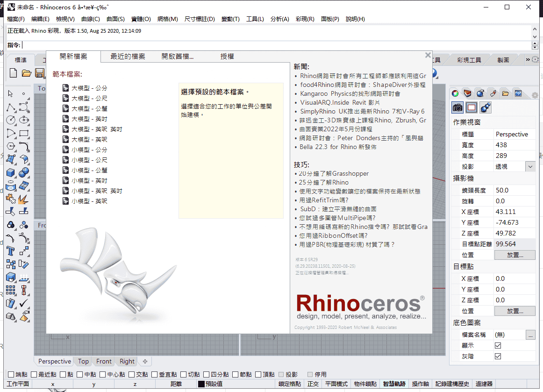Open the 投影 dropdown showing 透視
The height and width of the screenshot is (392, 543).
point(530,166)
